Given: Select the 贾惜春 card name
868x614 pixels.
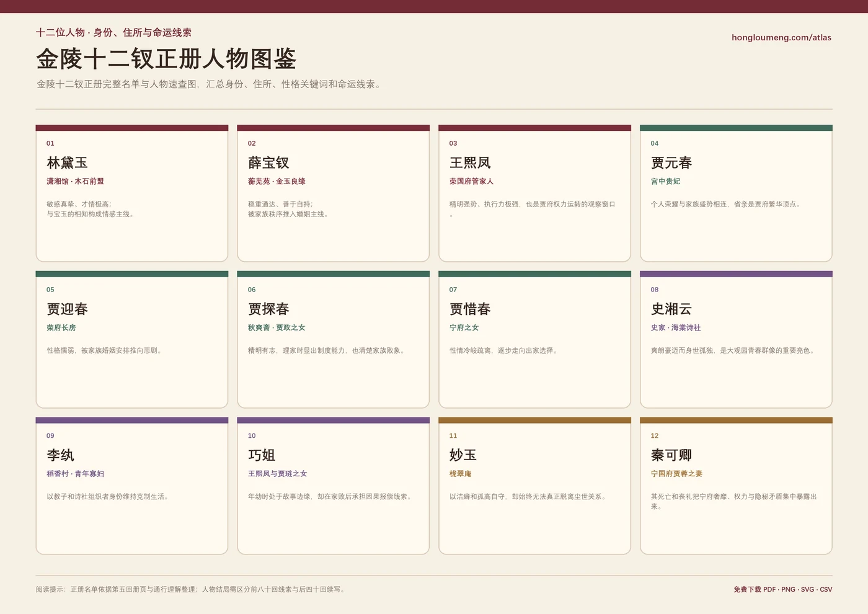Looking at the screenshot, I should (x=470, y=309).
